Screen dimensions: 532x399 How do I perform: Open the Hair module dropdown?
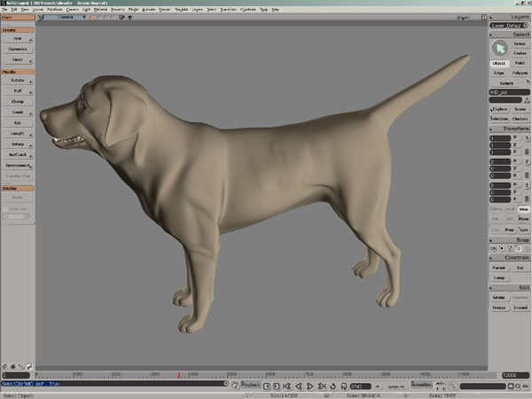click(x=18, y=17)
